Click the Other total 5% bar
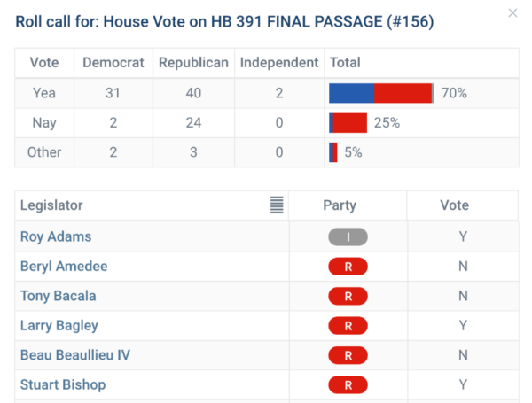The height and width of the screenshot is (403, 532). (333, 152)
